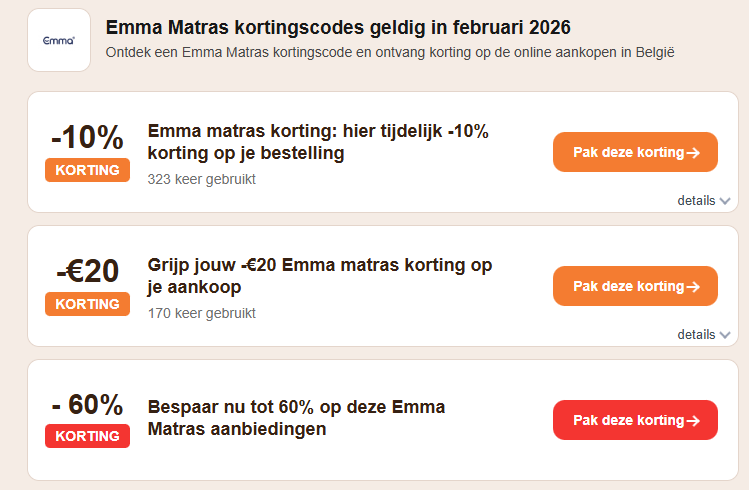Open 'Bespaar nu tot 60%' offer title
749x490 pixels.
pyautogui.click(x=296, y=418)
